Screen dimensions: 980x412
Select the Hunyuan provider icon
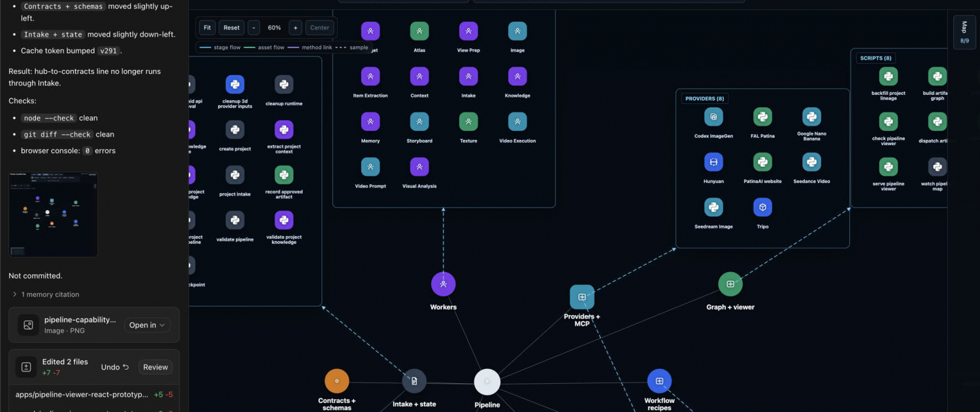[713, 162]
